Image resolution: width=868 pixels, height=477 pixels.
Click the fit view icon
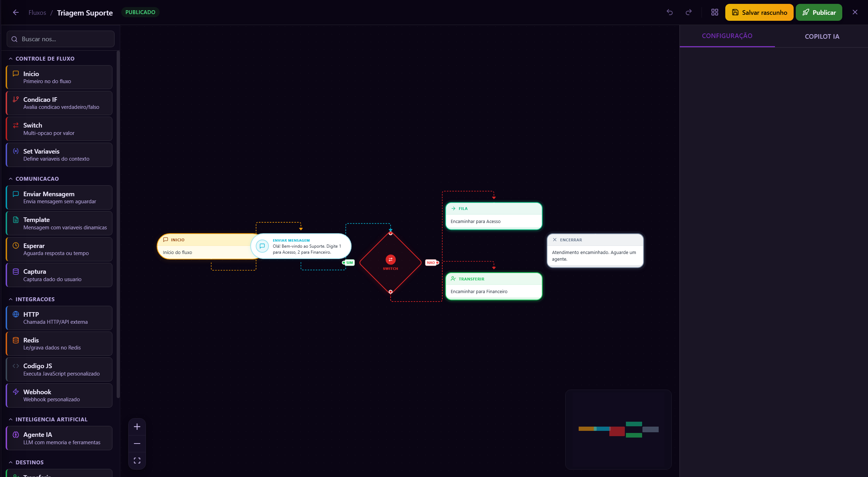click(137, 460)
